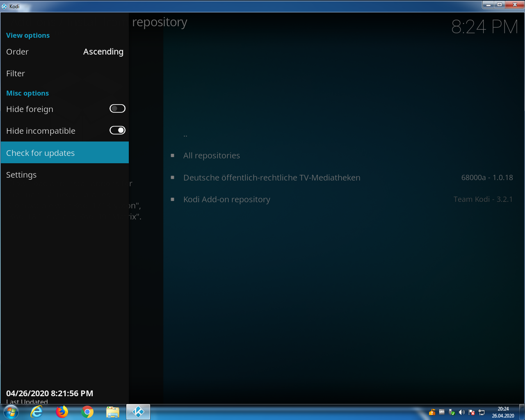The height and width of the screenshot is (420, 525).
Task: Open Windows Explorer from the taskbar
Action: click(x=113, y=412)
